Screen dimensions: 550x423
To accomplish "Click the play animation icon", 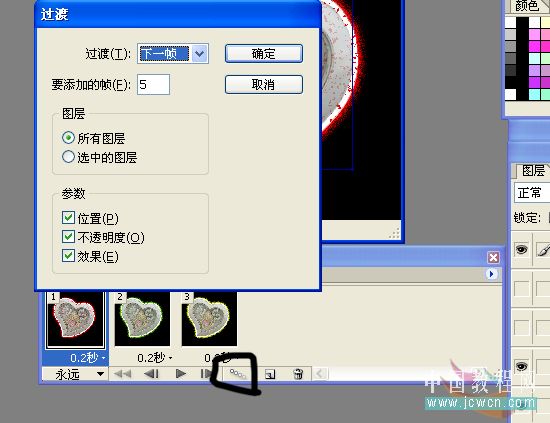I will pos(181,374).
